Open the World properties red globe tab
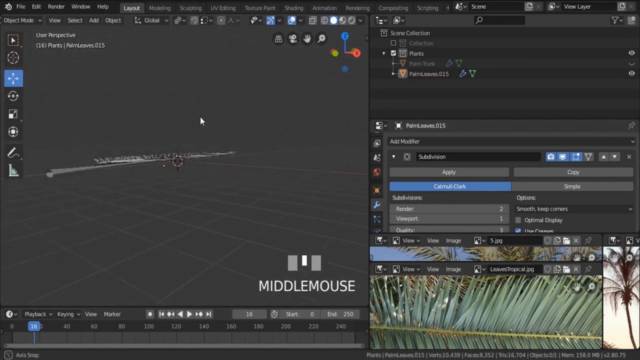Viewport: 640px width, 360px height. (377, 172)
